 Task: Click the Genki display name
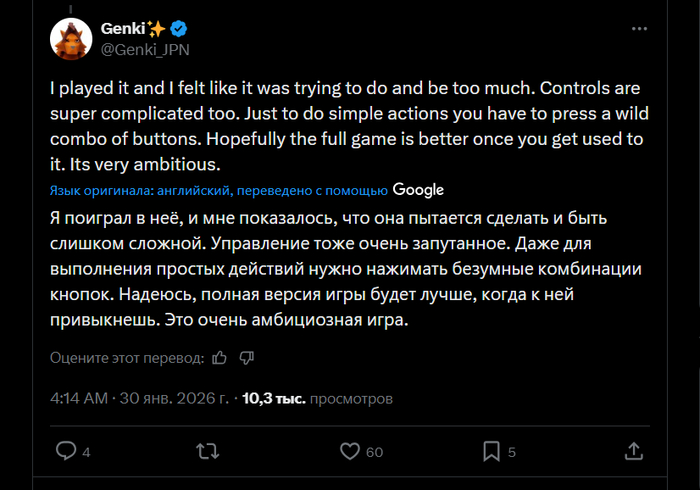tap(122, 28)
